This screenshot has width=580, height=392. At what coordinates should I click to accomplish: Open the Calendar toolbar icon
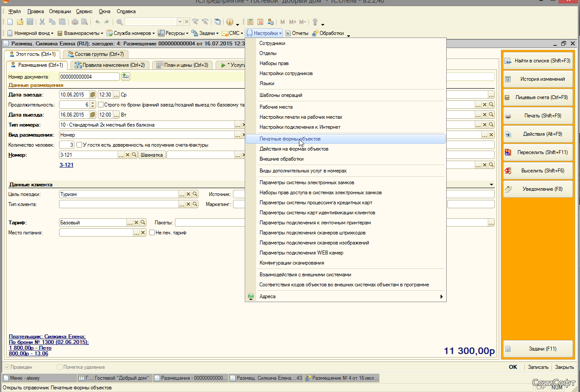(x=260, y=22)
